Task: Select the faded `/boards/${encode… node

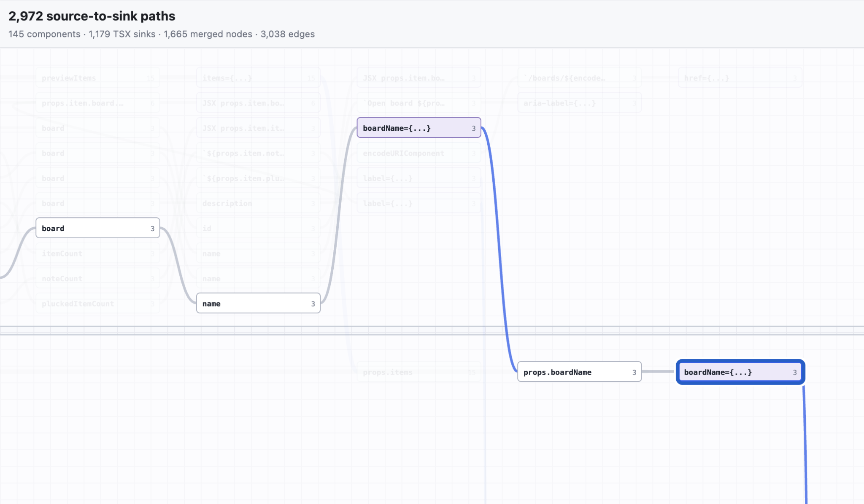Action: click(579, 78)
